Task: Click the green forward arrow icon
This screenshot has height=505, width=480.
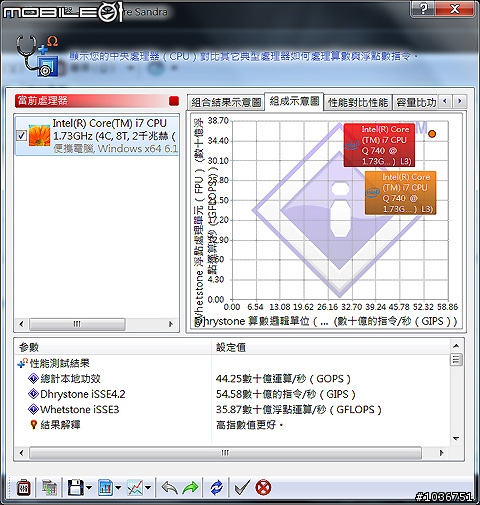Action: tap(190, 488)
